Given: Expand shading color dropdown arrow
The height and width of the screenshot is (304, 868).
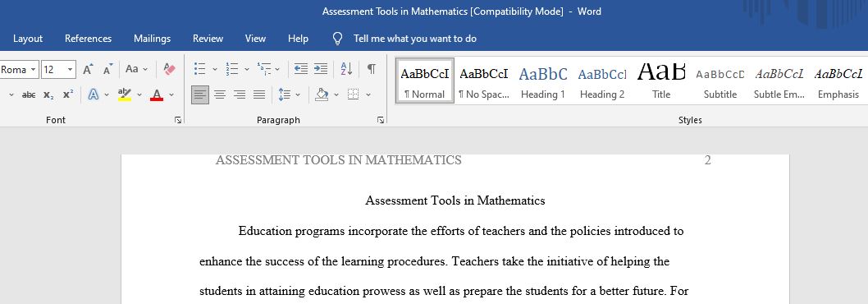Looking at the screenshot, I should tap(336, 95).
